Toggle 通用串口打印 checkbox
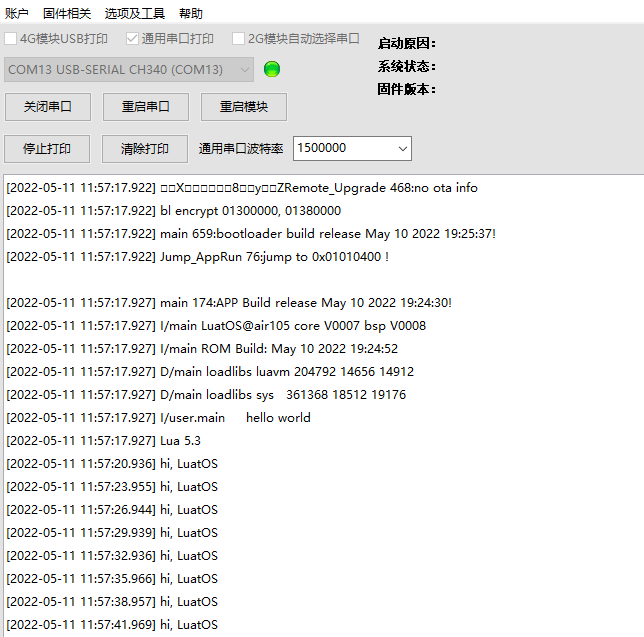The width and height of the screenshot is (644, 637). pyautogui.click(x=133, y=39)
